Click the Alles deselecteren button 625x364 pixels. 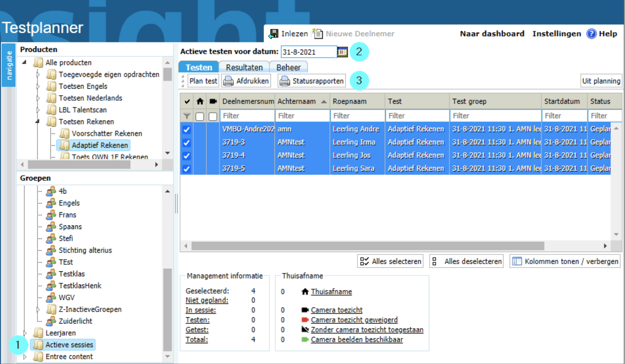click(x=467, y=262)
